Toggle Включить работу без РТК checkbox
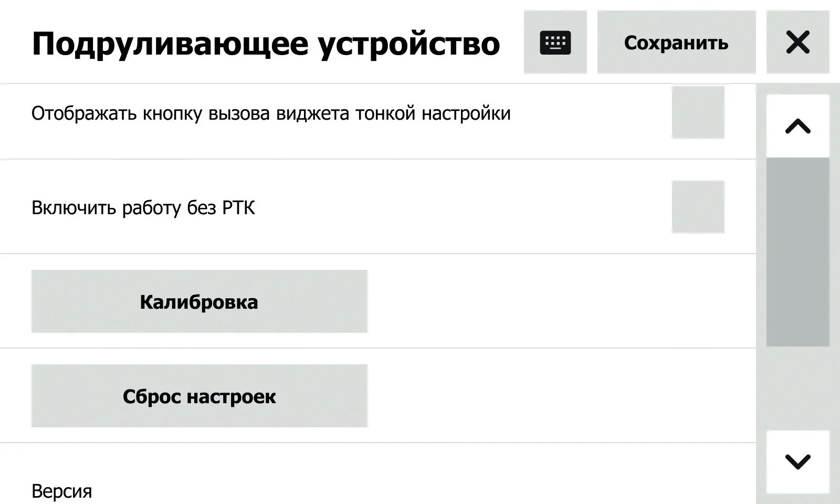 coord(698,207)
